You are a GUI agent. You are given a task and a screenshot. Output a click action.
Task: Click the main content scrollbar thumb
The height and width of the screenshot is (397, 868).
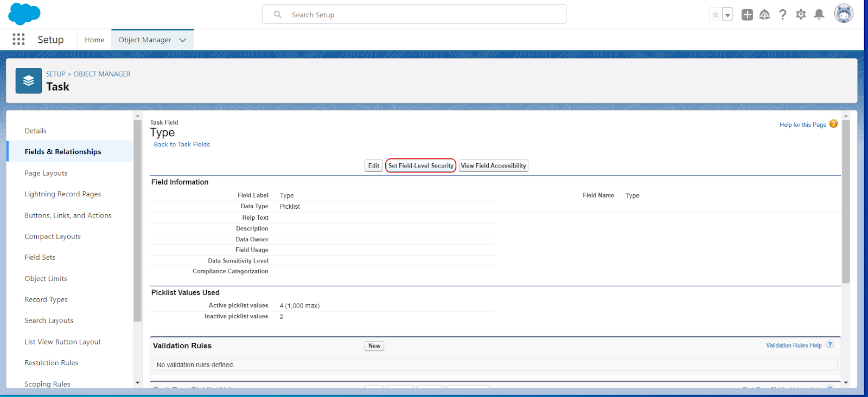pos(846,201)
